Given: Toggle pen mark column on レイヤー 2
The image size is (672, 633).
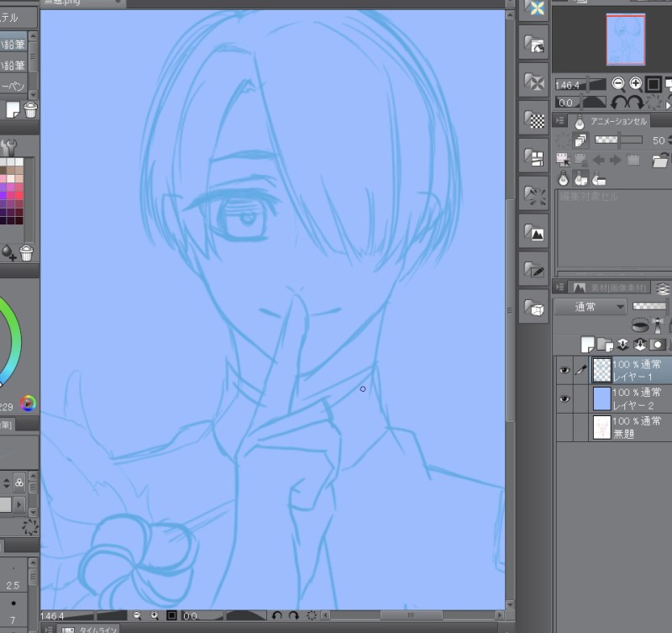Looking at the screenshot, I should (x=580, y=398).
